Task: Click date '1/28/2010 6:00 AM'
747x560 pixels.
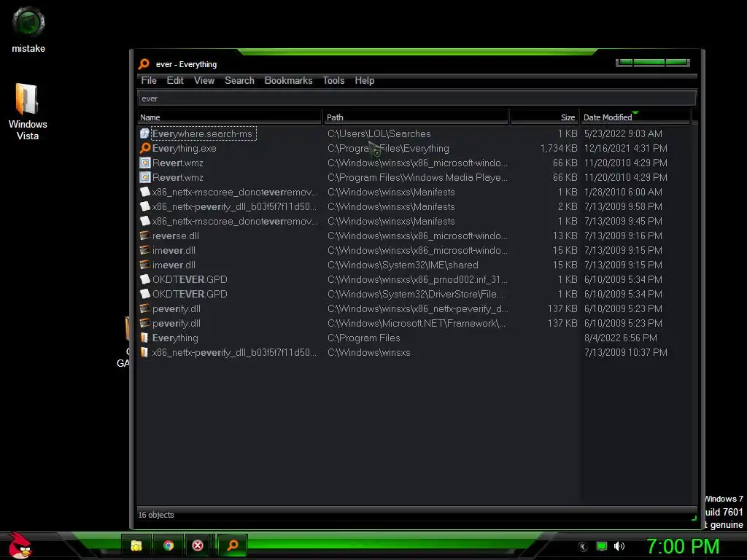Action: coord(623,192)
